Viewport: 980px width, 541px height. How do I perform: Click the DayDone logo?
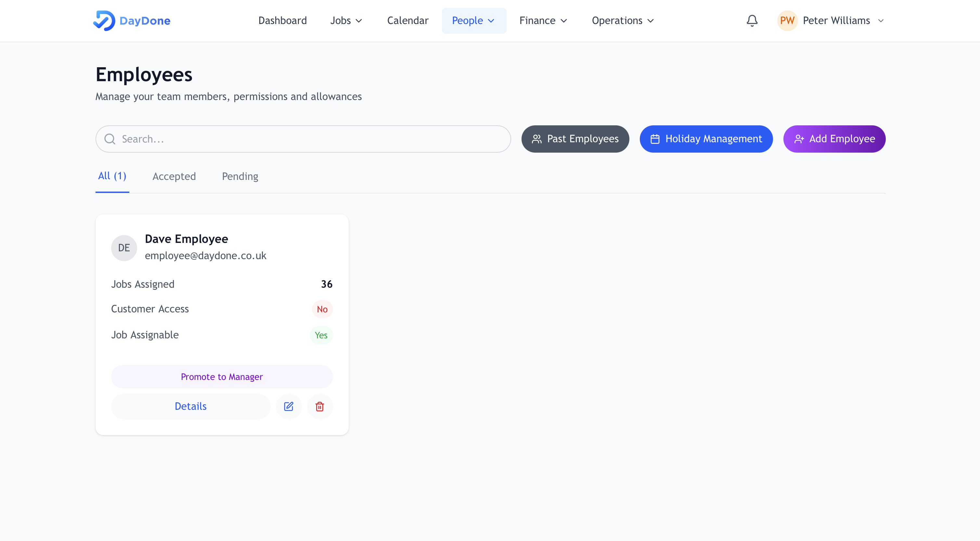click(x=132, y=20)
